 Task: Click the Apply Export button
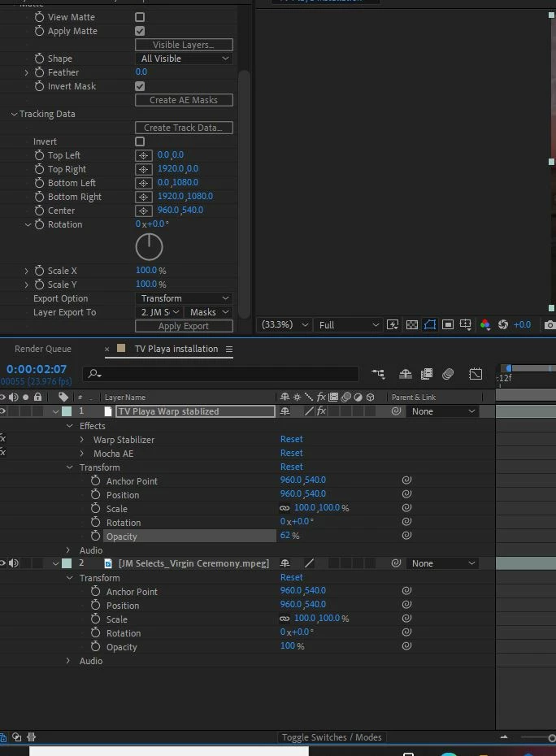click(185, 327)
